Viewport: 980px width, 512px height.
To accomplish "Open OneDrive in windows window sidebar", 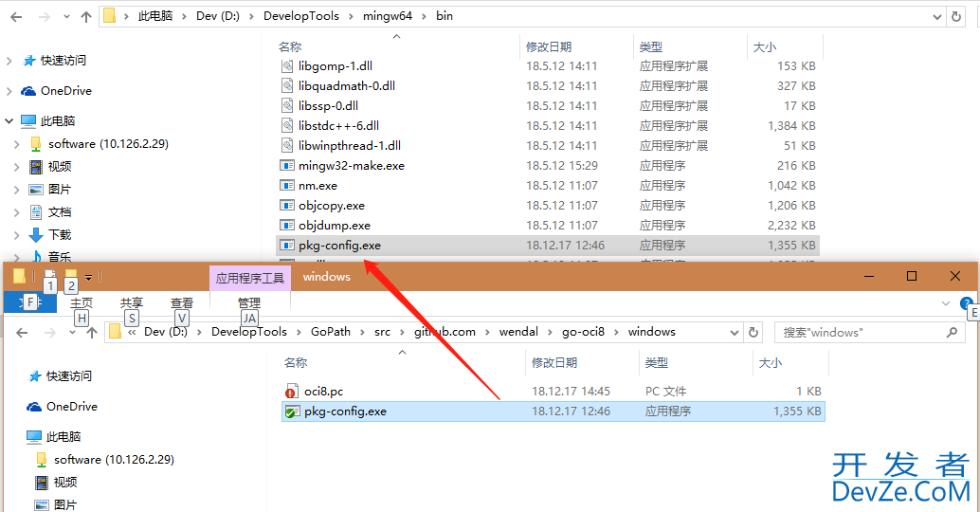I will (x=62, y=407).
